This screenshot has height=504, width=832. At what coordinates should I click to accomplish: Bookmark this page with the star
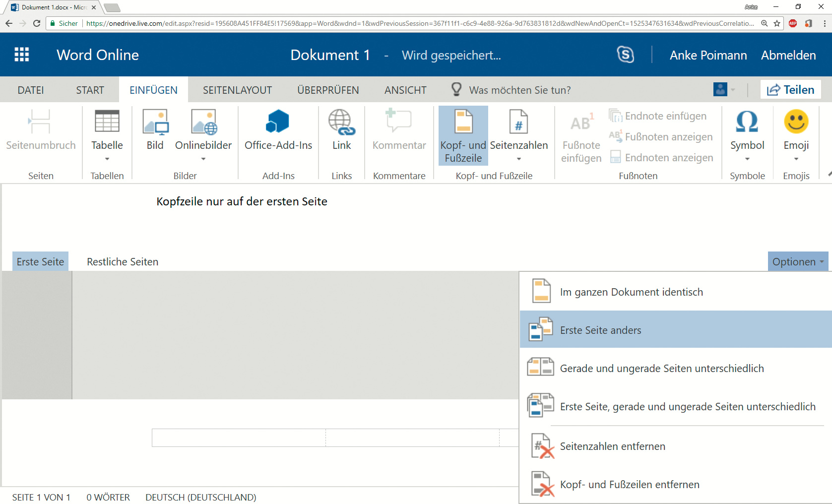click(x=777, y=23)
